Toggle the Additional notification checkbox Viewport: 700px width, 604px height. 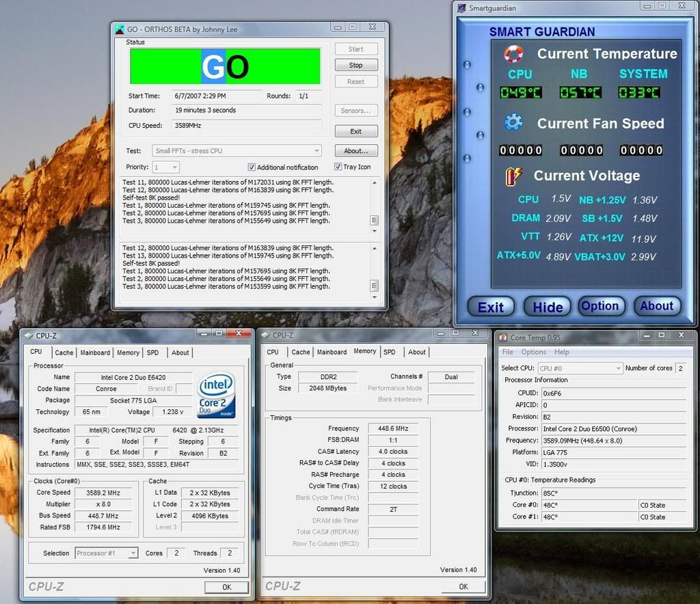pos(252,167)
